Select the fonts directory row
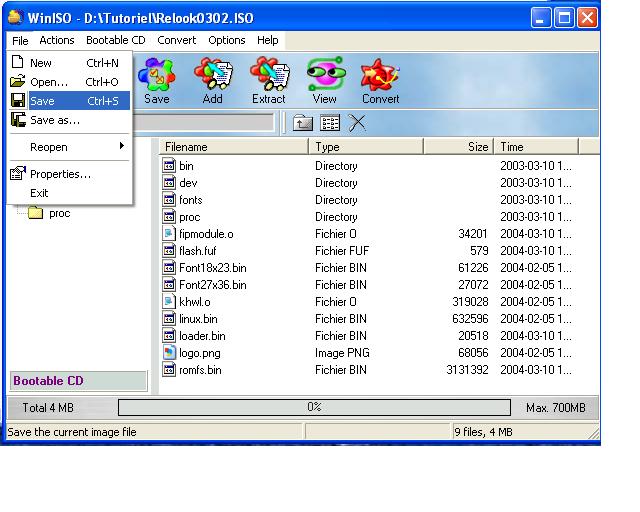Viewport: 640px width, 512px height. (367, 200)
